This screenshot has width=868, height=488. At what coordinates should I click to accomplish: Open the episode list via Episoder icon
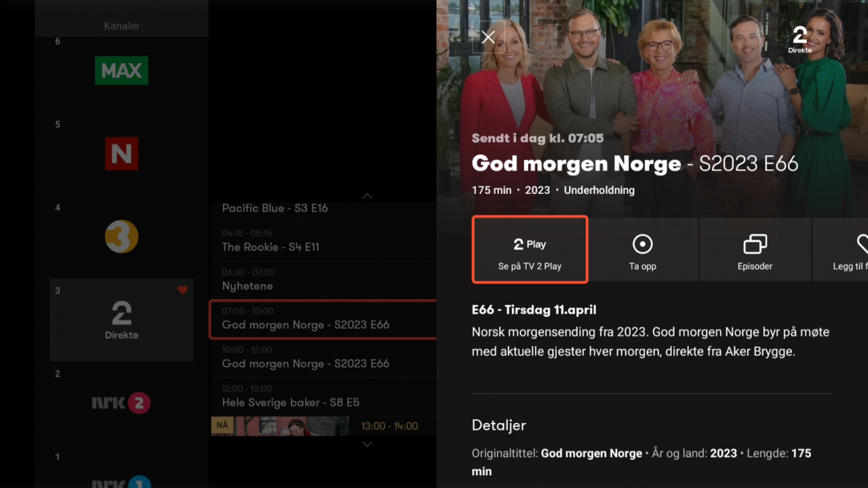pos(755,249)
